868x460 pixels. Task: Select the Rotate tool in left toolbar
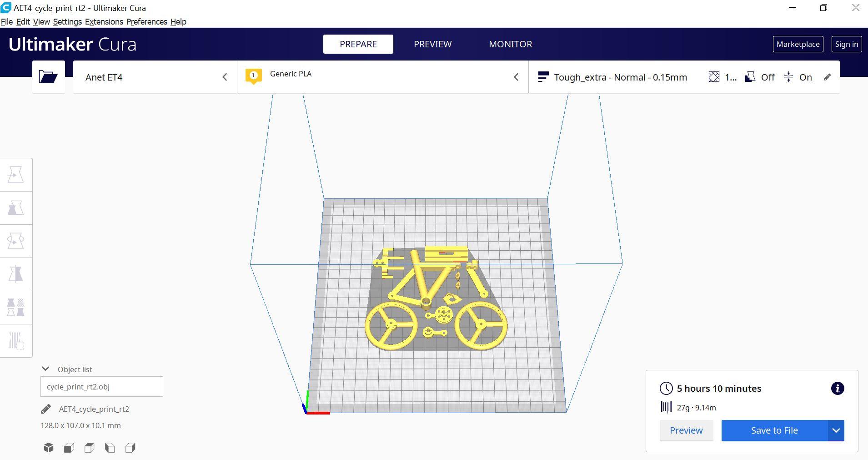[16, 241]
